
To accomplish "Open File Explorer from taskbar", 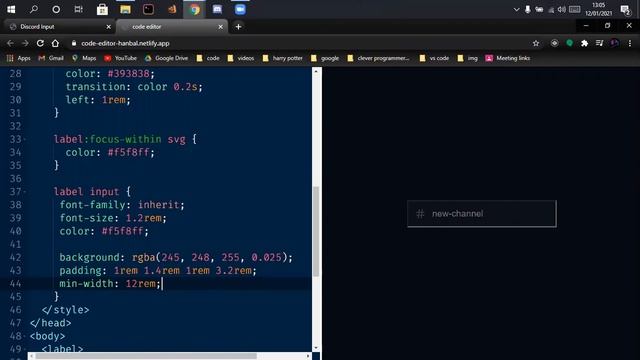I will (x=125, y=9).
